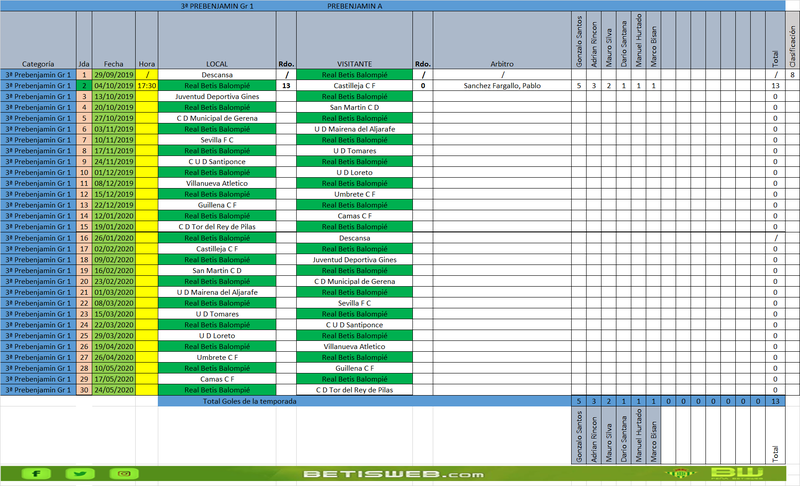Select 'Sevilla F C' in the 10/11/2019 row
Image resolution: width=800 pixels, height=486 pixels.
click(217, 140)
